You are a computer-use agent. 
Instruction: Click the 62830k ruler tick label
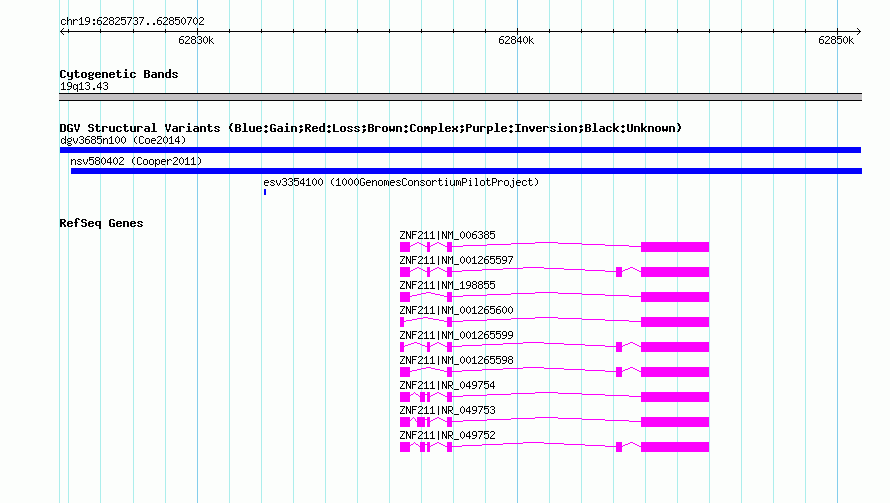(x=196, y=40)
